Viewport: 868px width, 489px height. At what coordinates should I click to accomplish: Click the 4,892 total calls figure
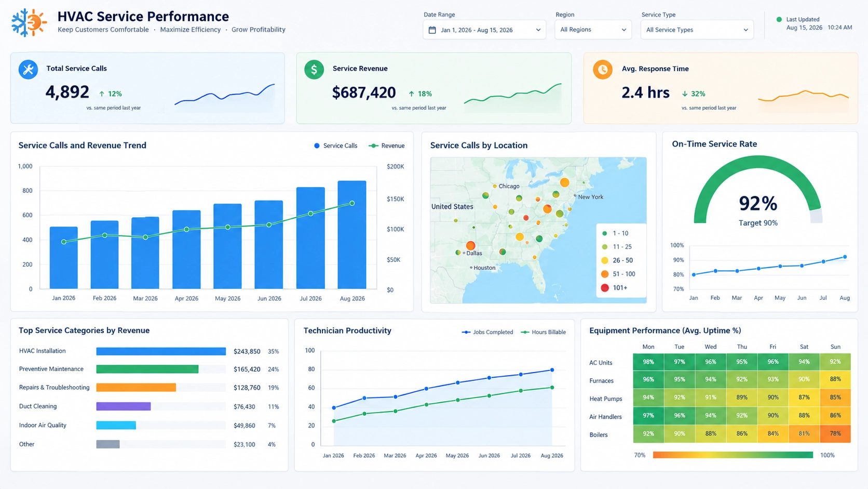67,92
